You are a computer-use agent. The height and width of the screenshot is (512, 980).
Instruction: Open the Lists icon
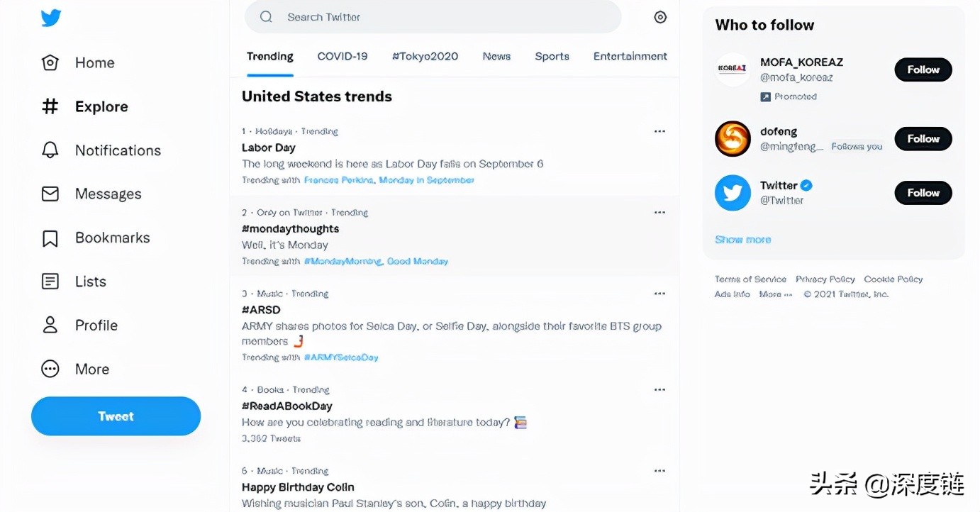50,282
